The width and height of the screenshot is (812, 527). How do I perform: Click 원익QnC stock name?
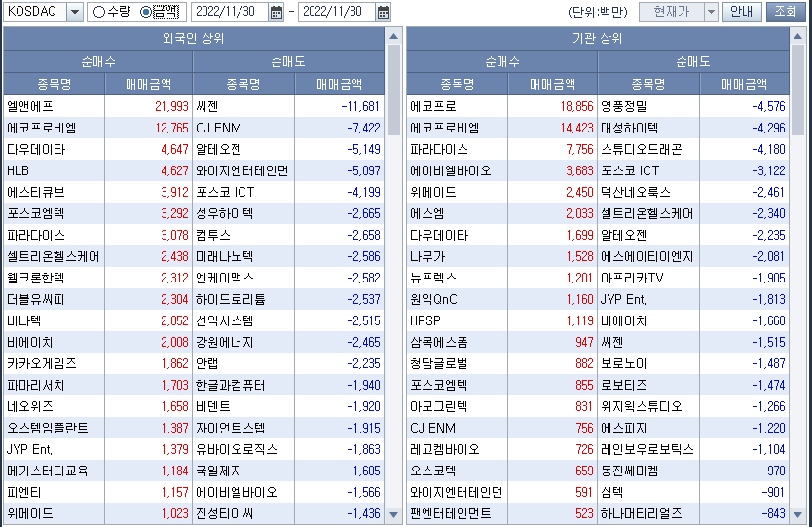[434, 299]
